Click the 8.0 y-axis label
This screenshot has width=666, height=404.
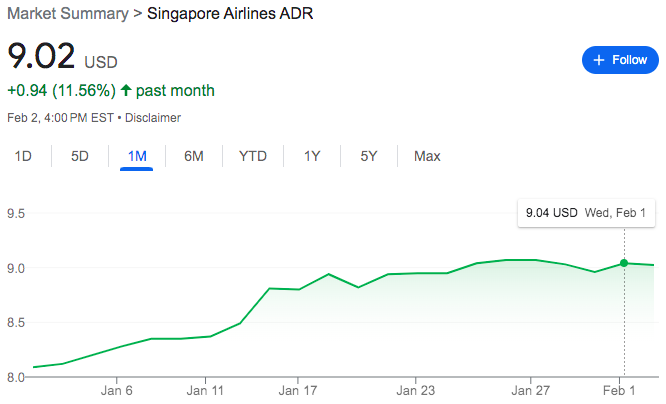coord(16,377)
